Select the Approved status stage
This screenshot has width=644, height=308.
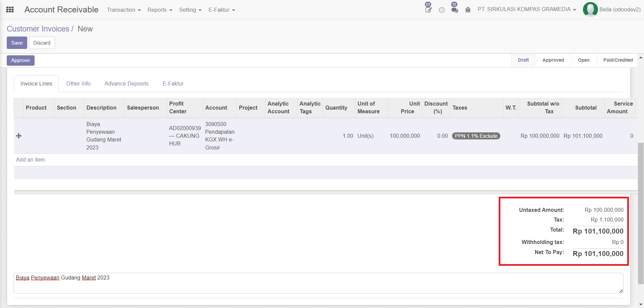click(553, 60)
